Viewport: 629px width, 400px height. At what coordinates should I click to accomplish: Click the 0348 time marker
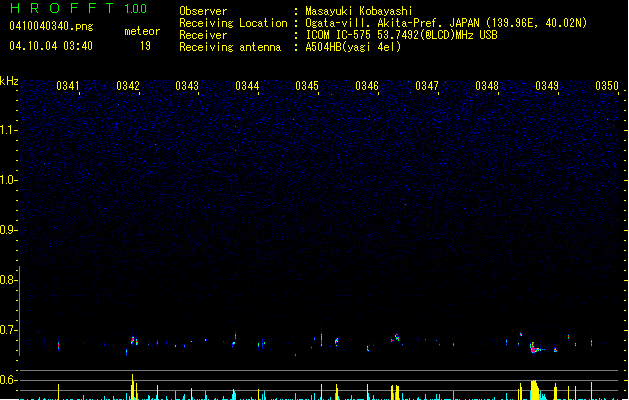[x=487, y=86]
